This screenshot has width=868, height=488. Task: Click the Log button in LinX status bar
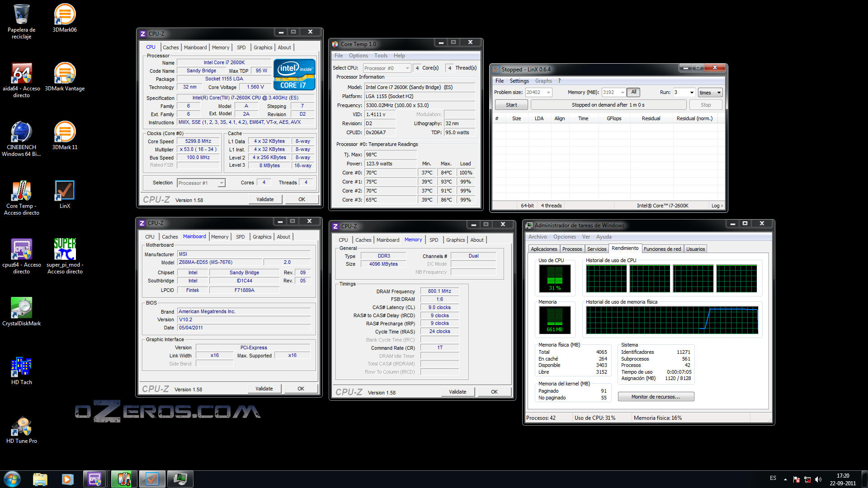[x=717, y=206]
